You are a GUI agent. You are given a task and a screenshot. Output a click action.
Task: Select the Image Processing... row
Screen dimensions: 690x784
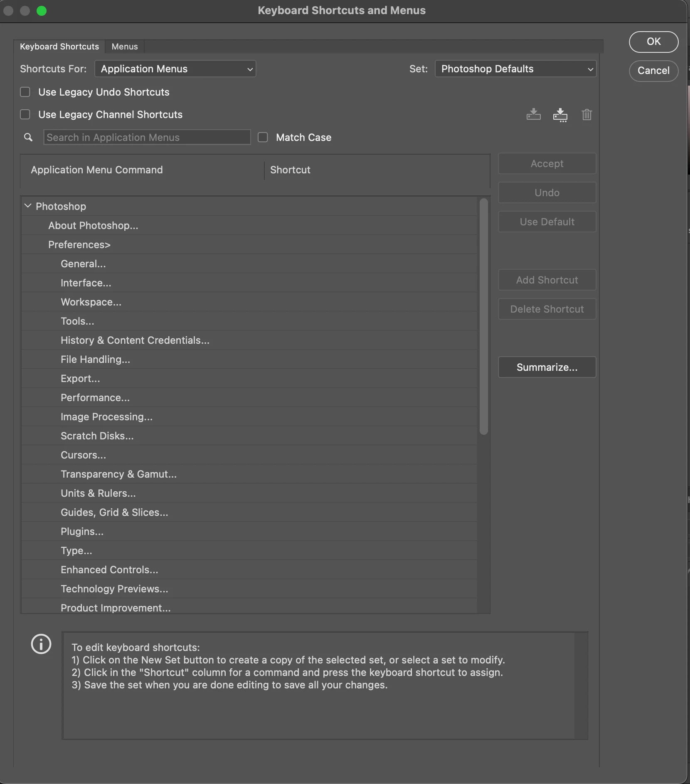click(249, 417)
